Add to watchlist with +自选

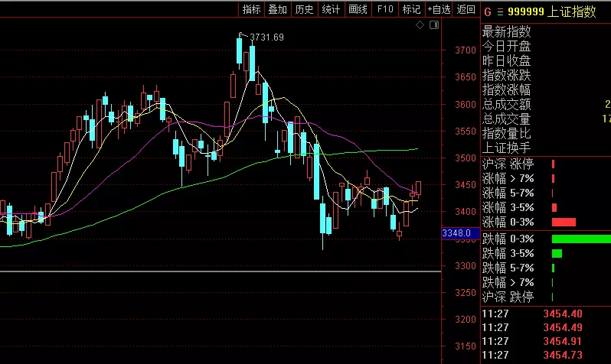[x=439, y=9]
